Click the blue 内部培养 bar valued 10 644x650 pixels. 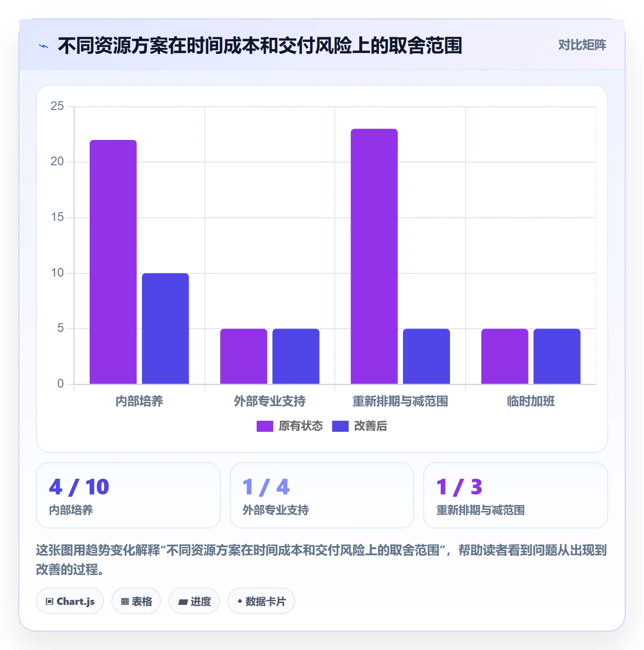pyautogui.click(x=165, y=329)
